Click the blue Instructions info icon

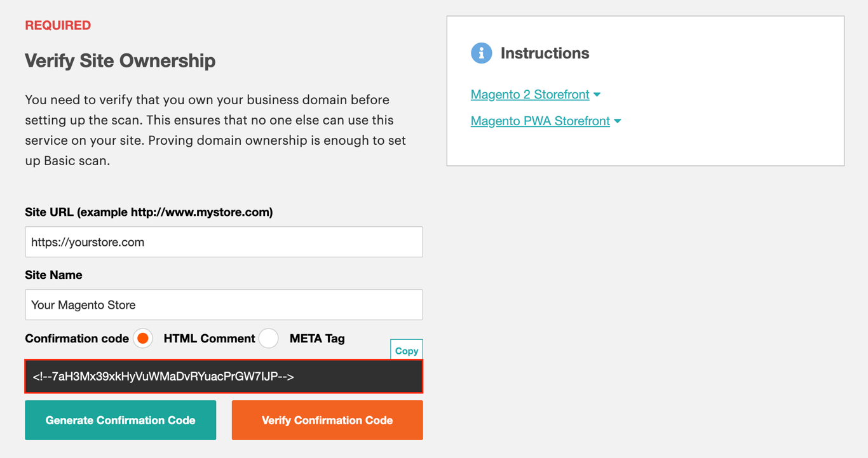[x=482, y=53]
